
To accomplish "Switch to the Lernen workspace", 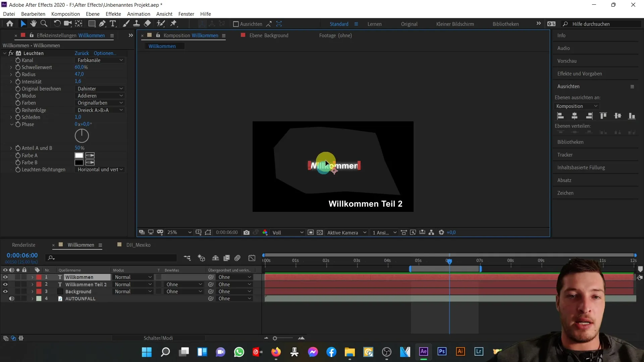I will coord(374,24).
